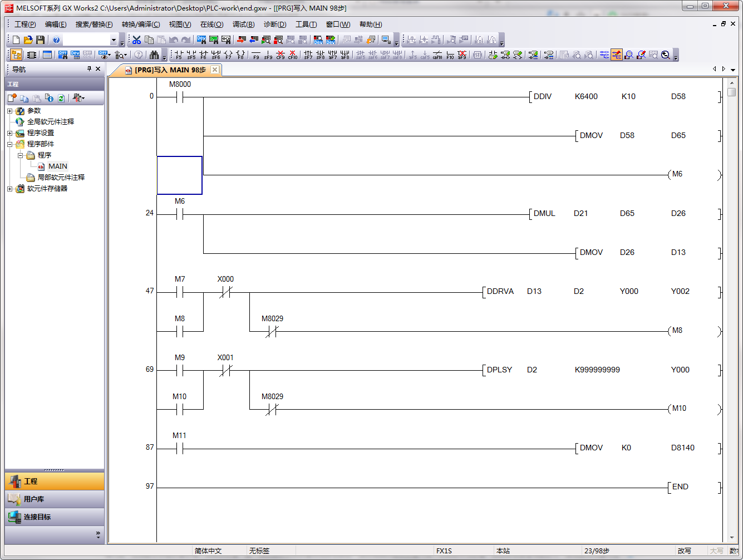
Task: Click the highlighted write mode ladder icon
Action: [616, 55]
